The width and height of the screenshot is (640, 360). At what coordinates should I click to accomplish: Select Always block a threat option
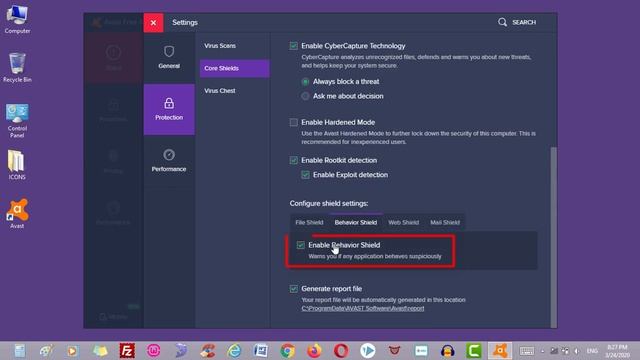(x=305, y=82)
